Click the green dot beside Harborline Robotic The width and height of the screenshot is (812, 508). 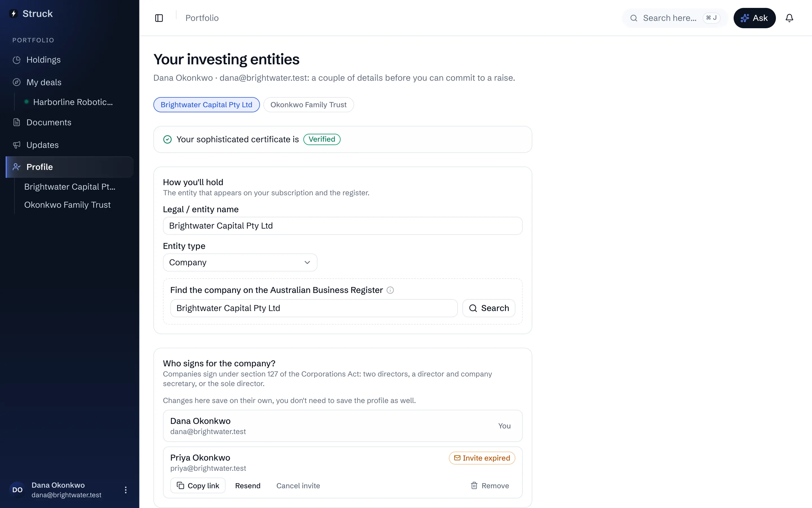click(x=27, y=102)
